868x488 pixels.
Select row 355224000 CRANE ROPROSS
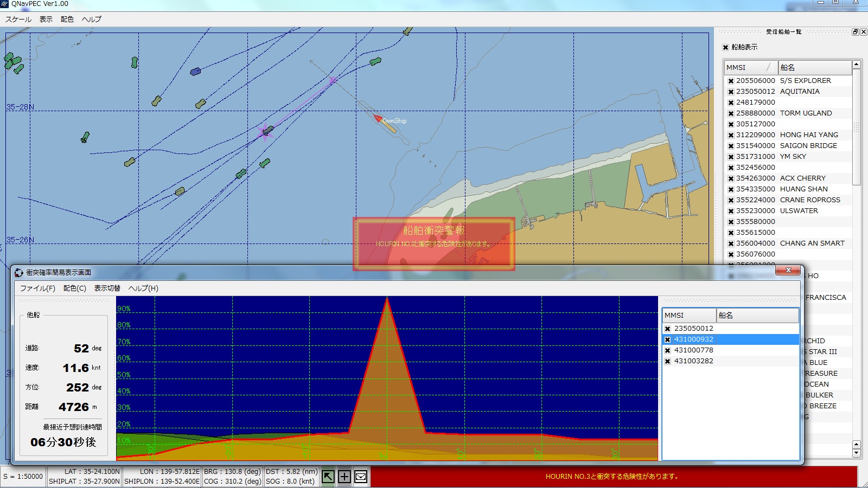pyautogui.click(x=788, y=200)
